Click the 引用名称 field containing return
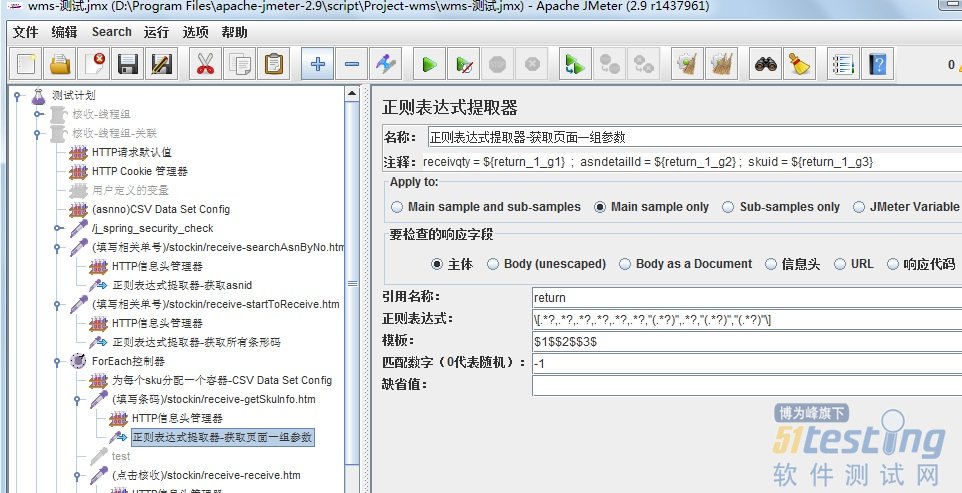Image resolution: width=962 pixels, height=493 pixels. [x=747, y=297]
